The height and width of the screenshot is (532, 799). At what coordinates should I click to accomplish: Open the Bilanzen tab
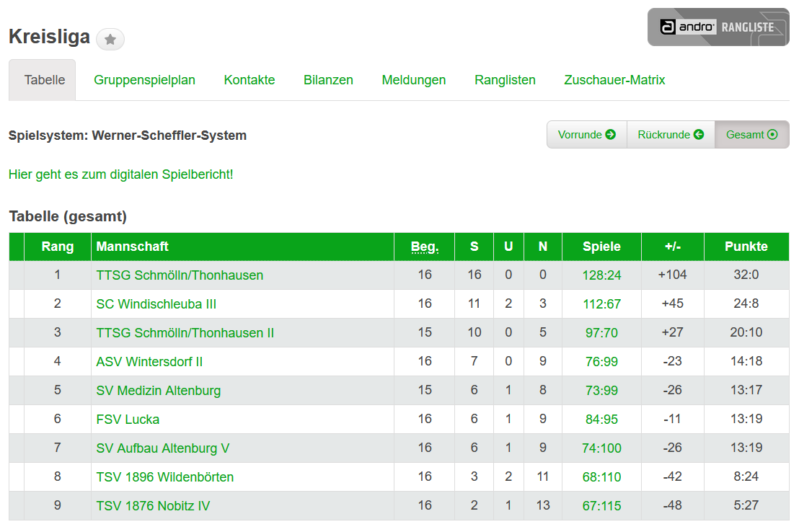tap(328, 80)
